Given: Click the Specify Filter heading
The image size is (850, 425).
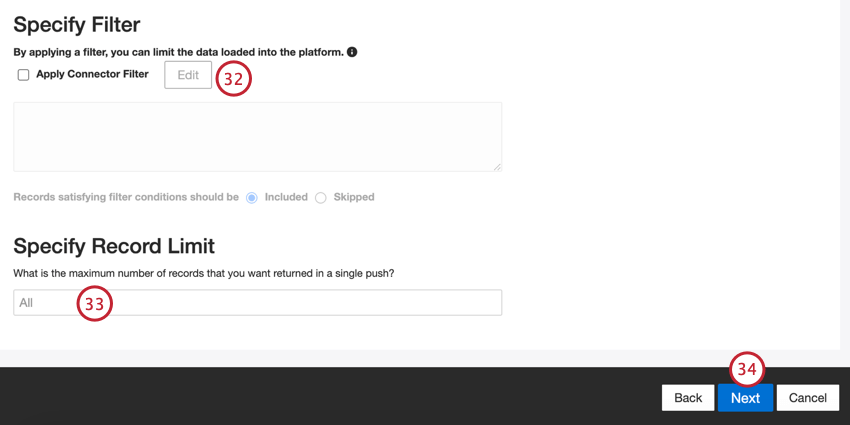Looking at the screenshot, I should click(x=77, y=24).
